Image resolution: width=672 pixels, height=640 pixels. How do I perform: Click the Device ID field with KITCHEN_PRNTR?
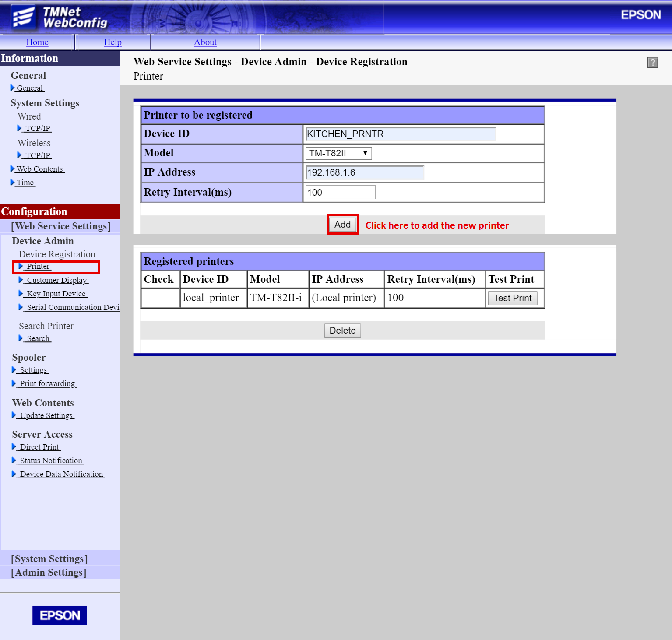(x=401, y=134)
